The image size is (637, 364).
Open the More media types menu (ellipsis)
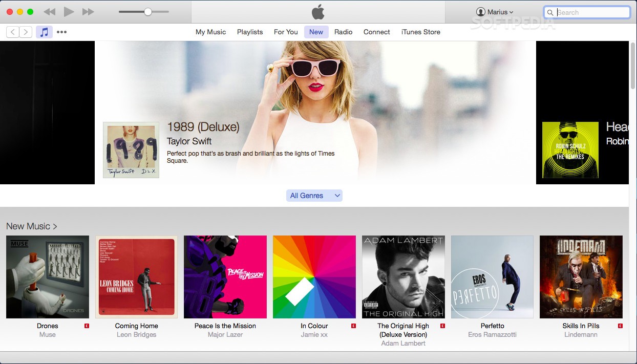[x=61, y=31]
